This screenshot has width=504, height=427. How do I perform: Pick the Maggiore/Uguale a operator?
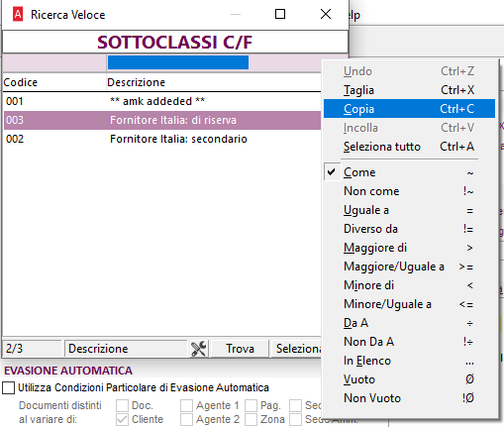pos(409,267)
